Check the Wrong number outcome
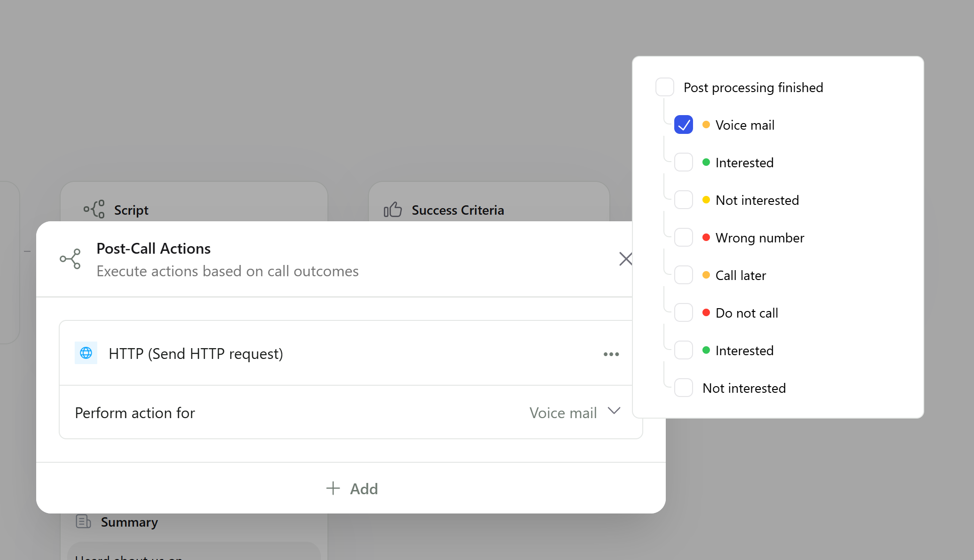 683,237
